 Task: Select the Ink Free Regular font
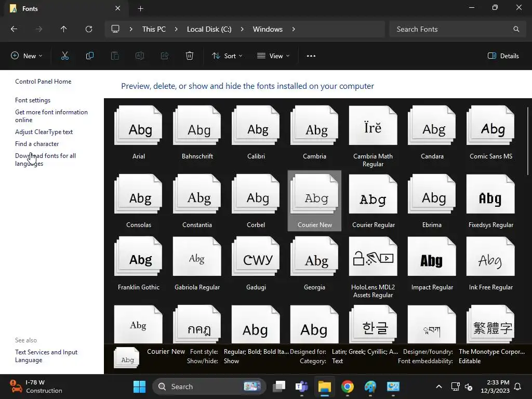[x=490, y=263]
